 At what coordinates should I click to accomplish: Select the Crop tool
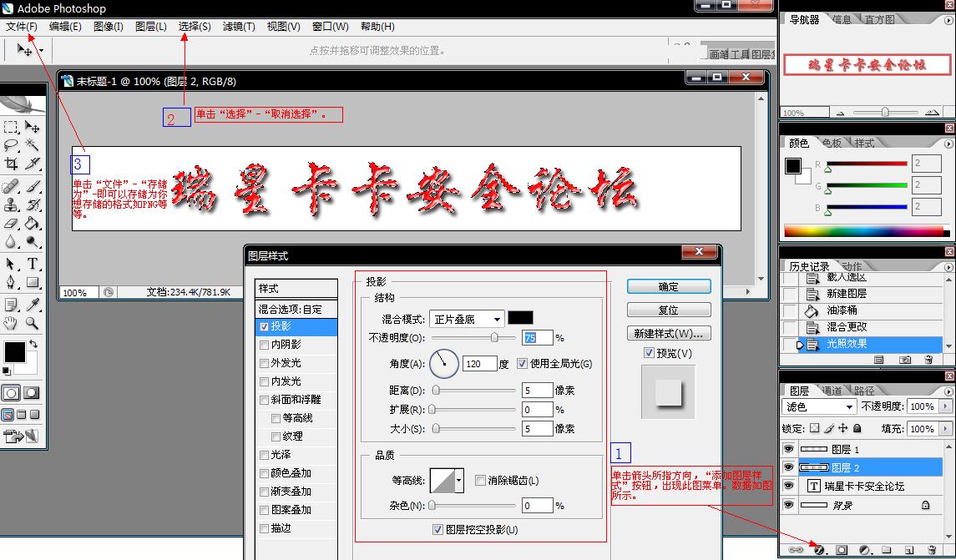(x=10, y=164)
